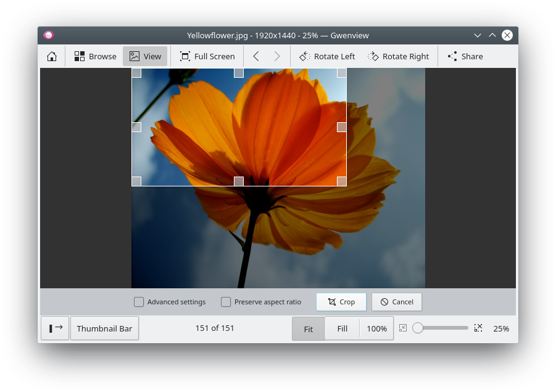Screen dimensions: 556x392
Task: Go to the previous image
Action: [x=255, y=56]
